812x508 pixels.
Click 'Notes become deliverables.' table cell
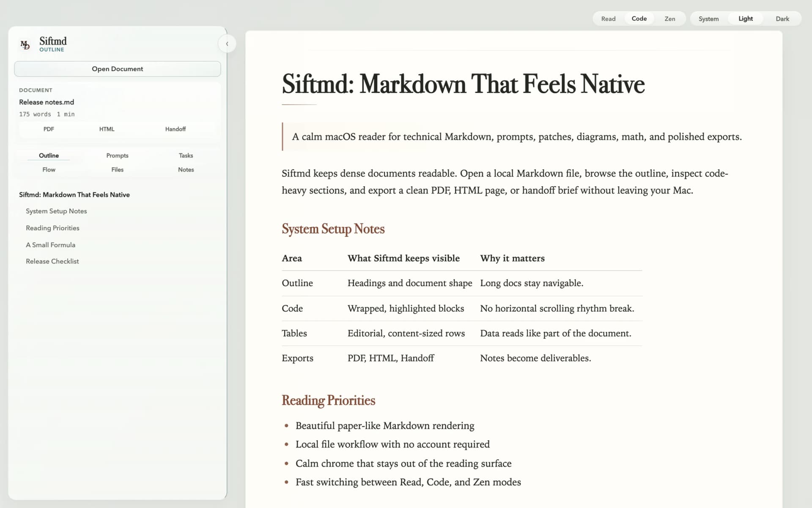coord(535,358)
